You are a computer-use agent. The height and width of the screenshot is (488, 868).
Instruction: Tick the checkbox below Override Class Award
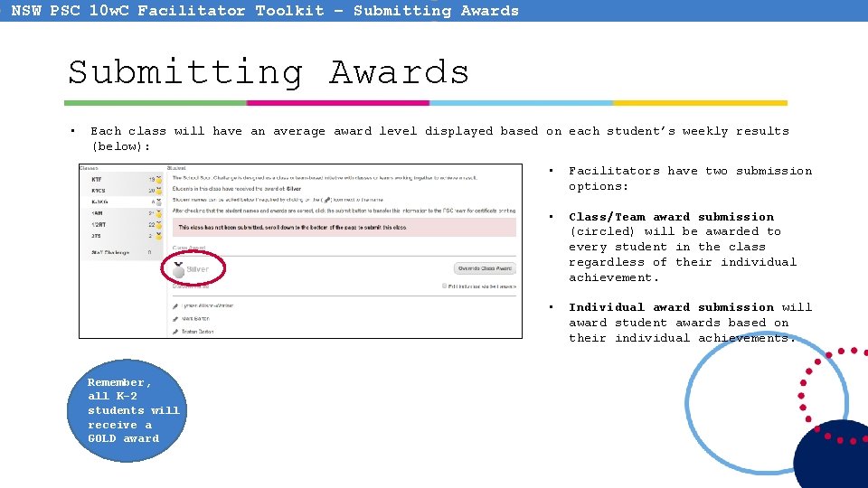tap(444, 286)
